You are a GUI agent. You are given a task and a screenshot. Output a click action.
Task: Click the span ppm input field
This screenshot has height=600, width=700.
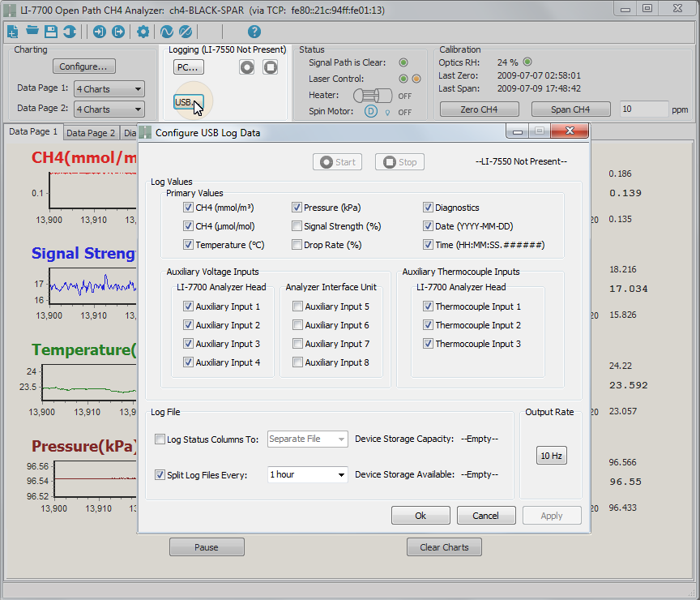pyautogui.click(x=644, y=109)
